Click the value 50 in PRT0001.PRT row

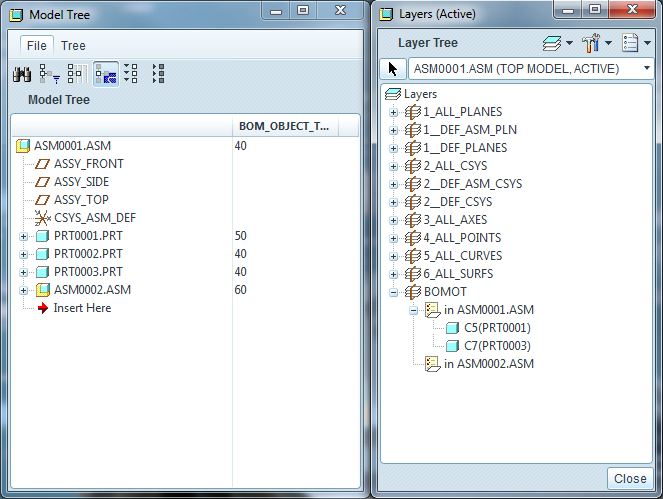[241, 236]
